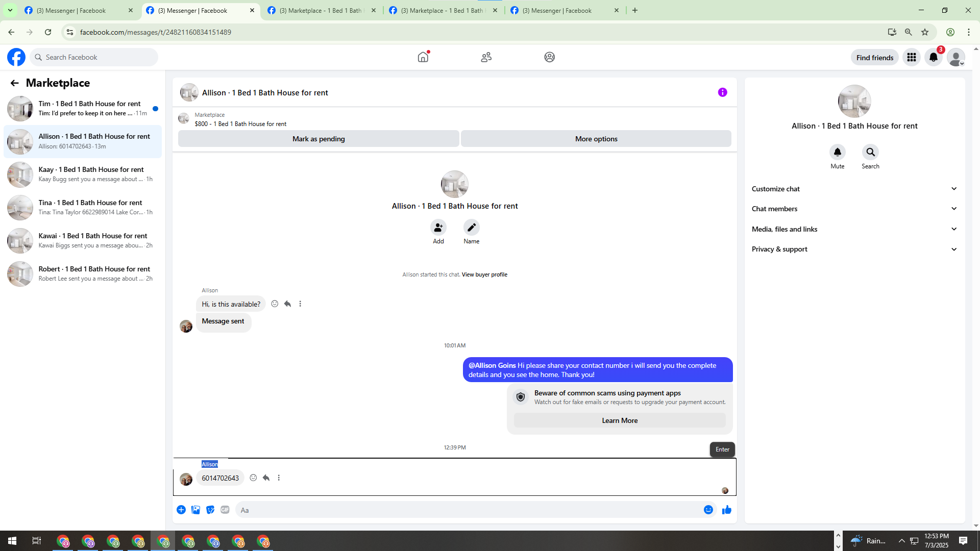This screenshot has height=551, width=980.
Task: Switch to the Marketplace browser tab
Action: pos(322,10)
